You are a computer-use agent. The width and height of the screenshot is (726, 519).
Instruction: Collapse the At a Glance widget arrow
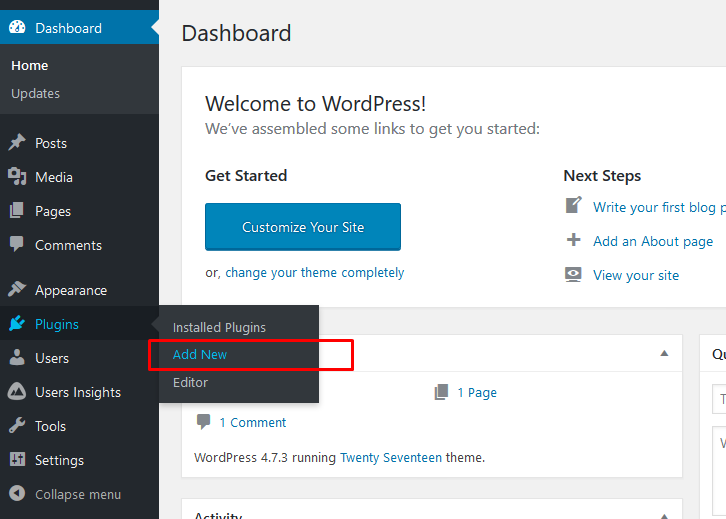(x=664, y=353)
